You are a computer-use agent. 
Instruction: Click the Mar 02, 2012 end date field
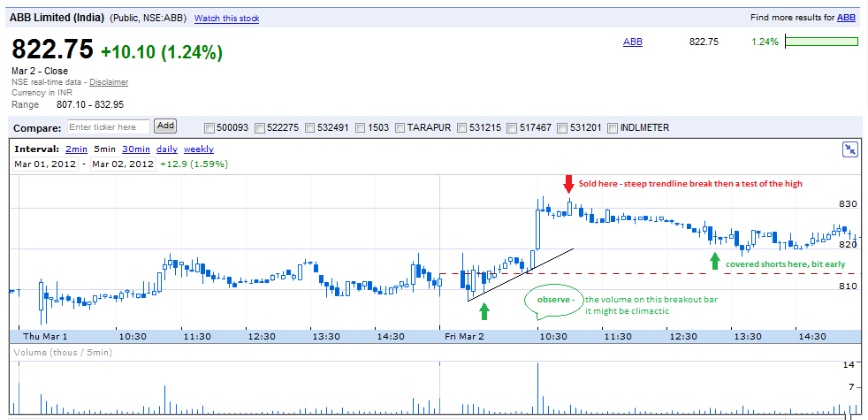[123, 164]
